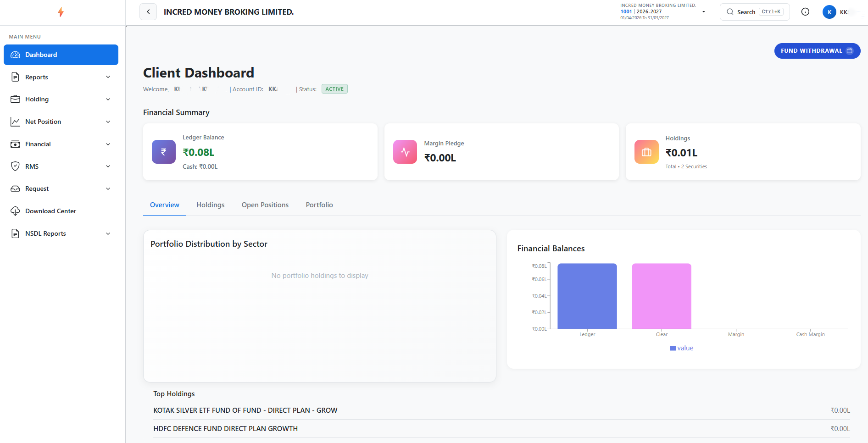This screenshot has height=443, width=868.
Task: Click the Holdings briefcase icon
Action: (646, 152)
